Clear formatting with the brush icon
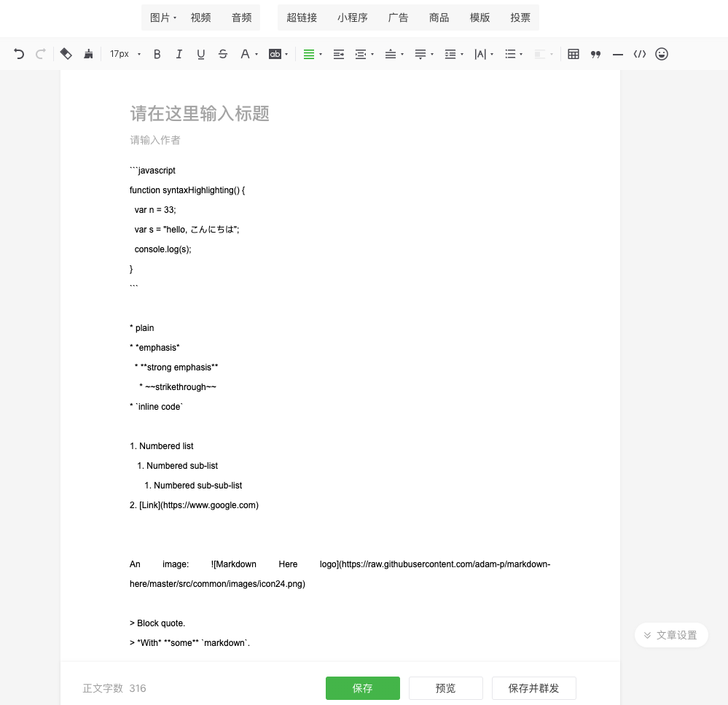728x705 pixels. click(x=88, y=54)
